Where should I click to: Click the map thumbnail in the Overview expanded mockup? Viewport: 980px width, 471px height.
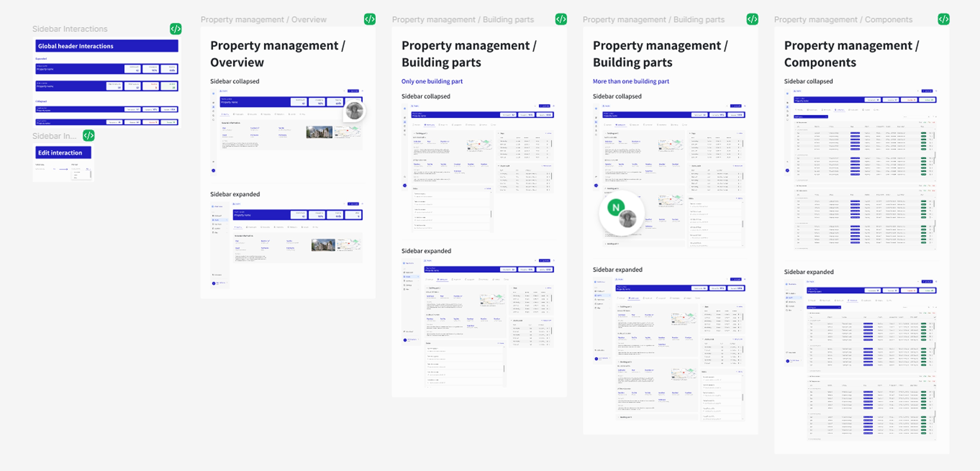coord(349,244)
